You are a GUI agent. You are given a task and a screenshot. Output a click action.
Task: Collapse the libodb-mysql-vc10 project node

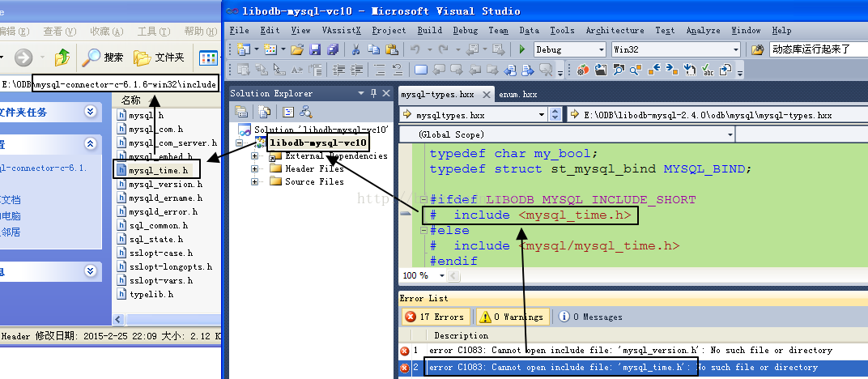click(239, 143)
